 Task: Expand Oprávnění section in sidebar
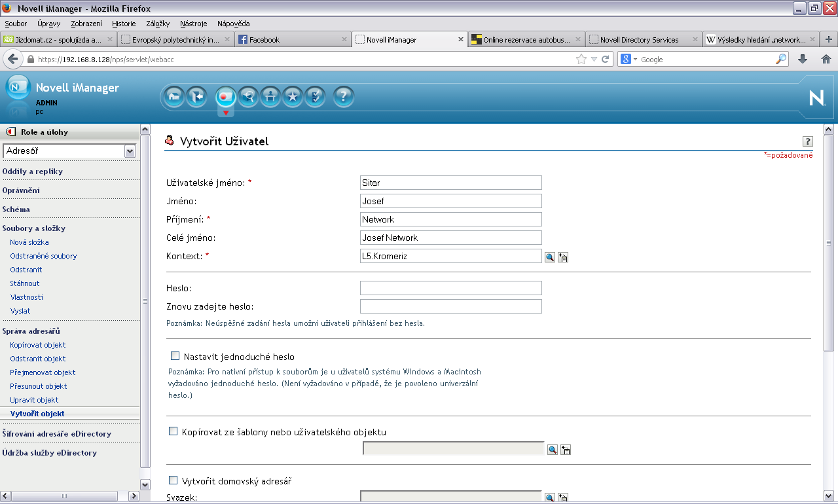[x=21, y=190]
